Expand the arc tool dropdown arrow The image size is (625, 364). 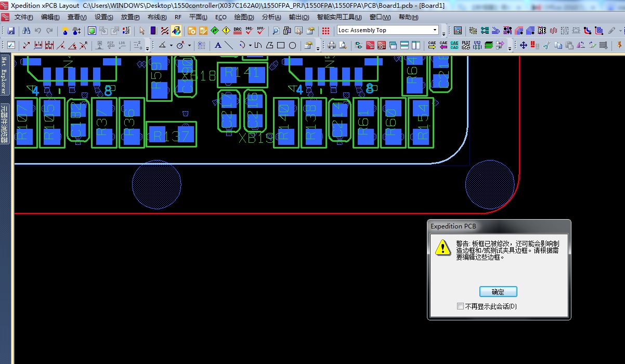[x=250, y=45]
